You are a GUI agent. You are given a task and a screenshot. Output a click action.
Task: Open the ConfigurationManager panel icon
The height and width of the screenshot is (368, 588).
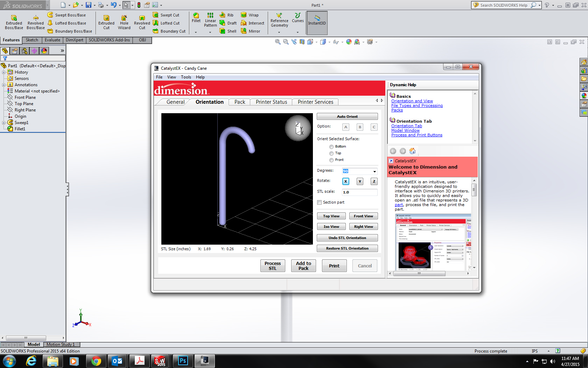[24, 51]
